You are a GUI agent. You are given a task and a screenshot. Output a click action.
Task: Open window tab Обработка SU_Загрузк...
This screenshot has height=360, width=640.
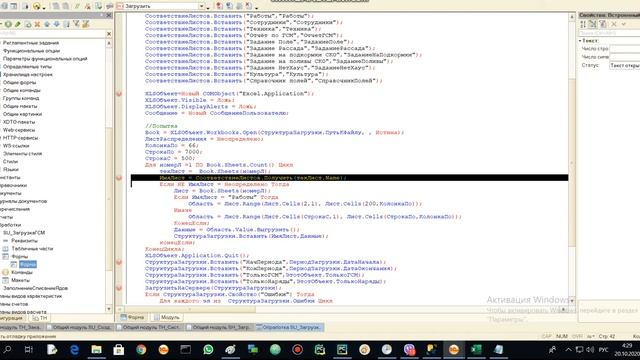[x=289, y=327]
